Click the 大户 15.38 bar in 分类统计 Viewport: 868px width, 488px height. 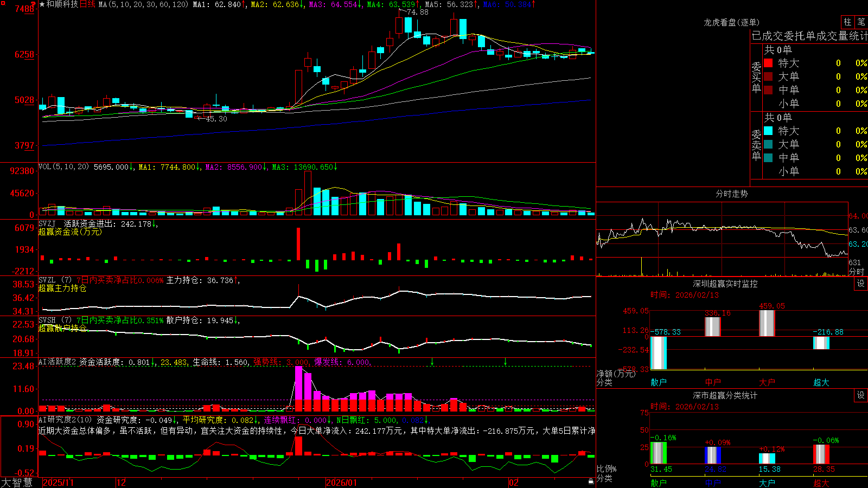[x=767, y=459]
